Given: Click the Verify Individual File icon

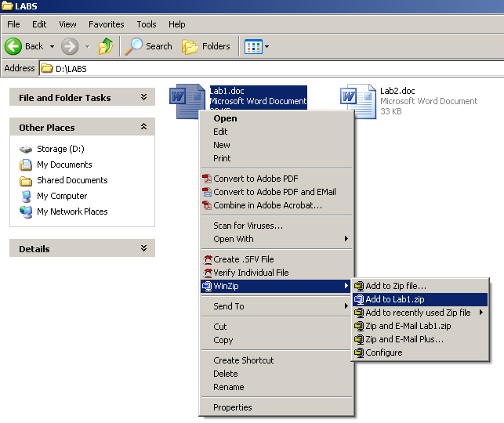Looking at the screenshot, I should pyautogui.click(x=208, y=273).
